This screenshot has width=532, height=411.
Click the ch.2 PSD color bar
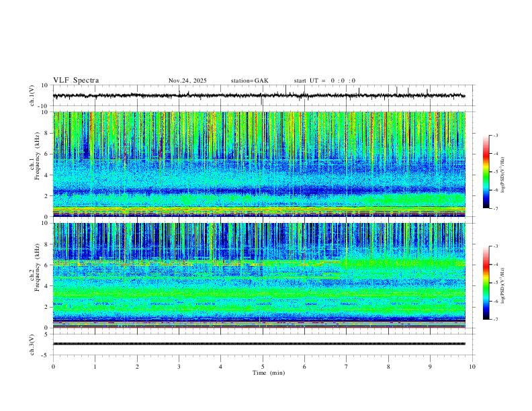point(486,283)
